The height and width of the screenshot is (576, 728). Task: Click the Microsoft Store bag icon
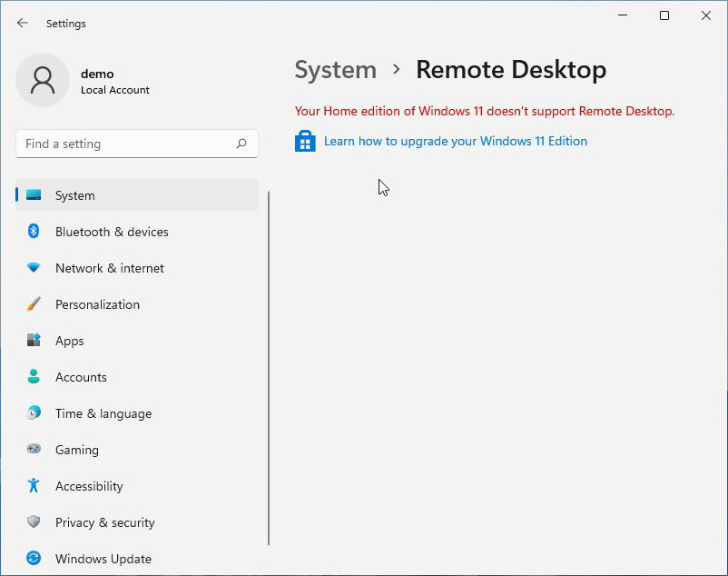(305, 142)
